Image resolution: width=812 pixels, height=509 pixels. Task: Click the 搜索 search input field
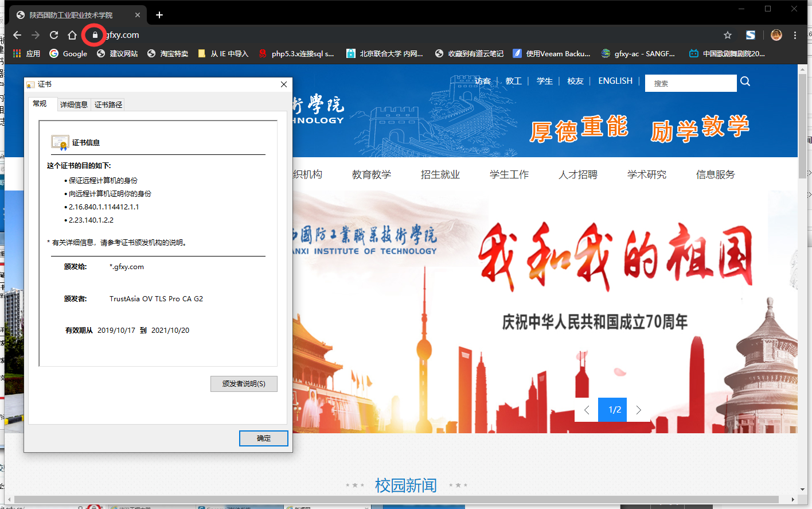point(690,83)
